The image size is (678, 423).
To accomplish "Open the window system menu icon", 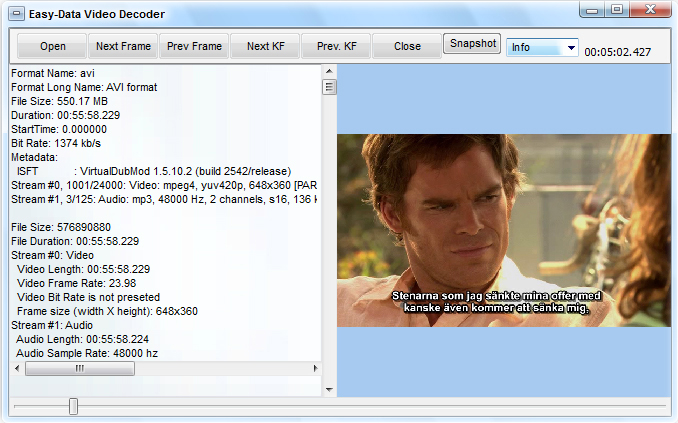I will (x=16, y=14).
